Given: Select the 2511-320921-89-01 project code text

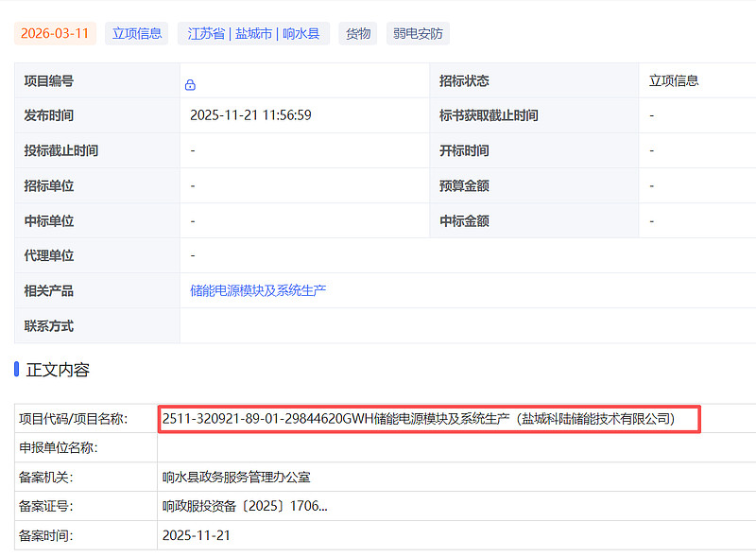Looking at the screenshot, I should (220, 419).
